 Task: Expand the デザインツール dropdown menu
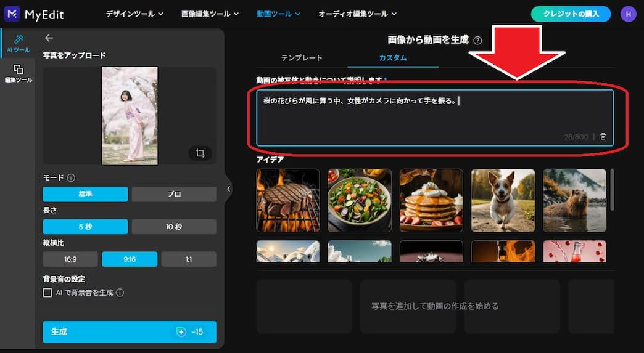click(134, 14)
